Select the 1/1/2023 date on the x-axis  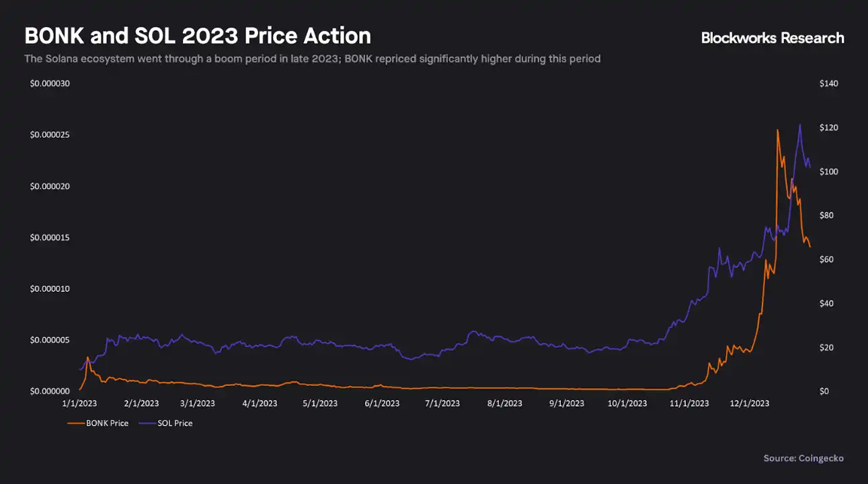click(x=79, y=403)
